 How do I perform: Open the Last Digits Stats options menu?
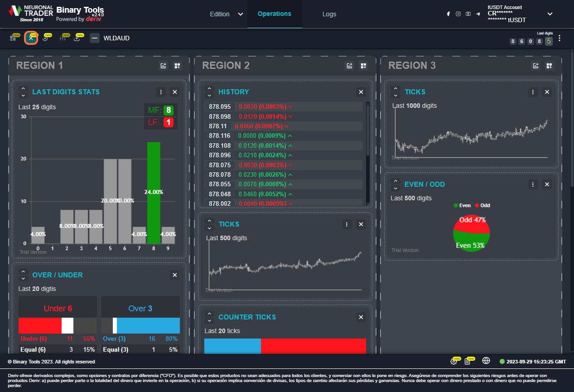(160, 92)
